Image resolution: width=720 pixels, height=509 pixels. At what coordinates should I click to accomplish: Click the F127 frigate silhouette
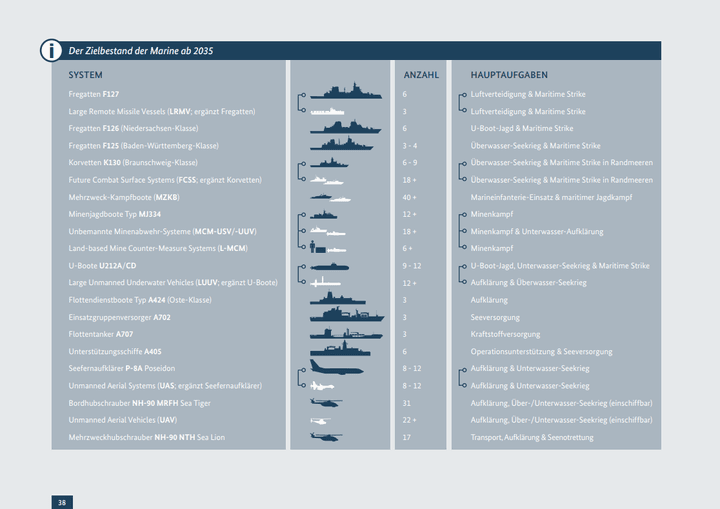click(x=346, y=90)
